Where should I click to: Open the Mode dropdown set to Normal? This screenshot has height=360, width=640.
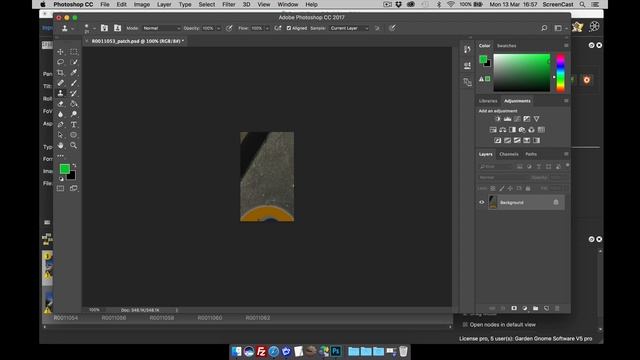(161, 28)
